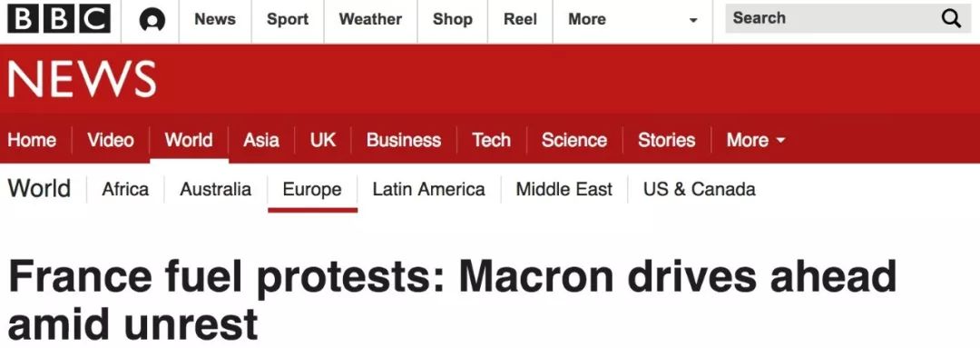Click the search magnifier icon
The width and height of the screenshot is (980, 348).
click(x=951, y=19)
